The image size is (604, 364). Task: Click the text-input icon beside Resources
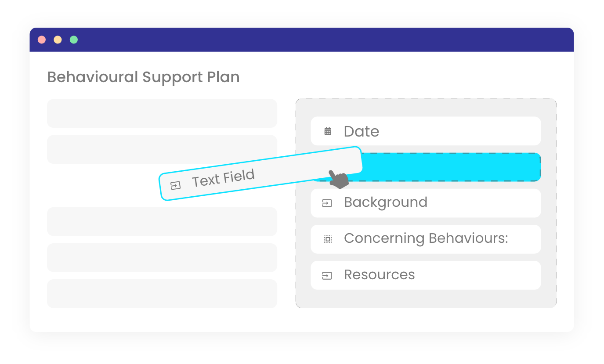point(327,276)
